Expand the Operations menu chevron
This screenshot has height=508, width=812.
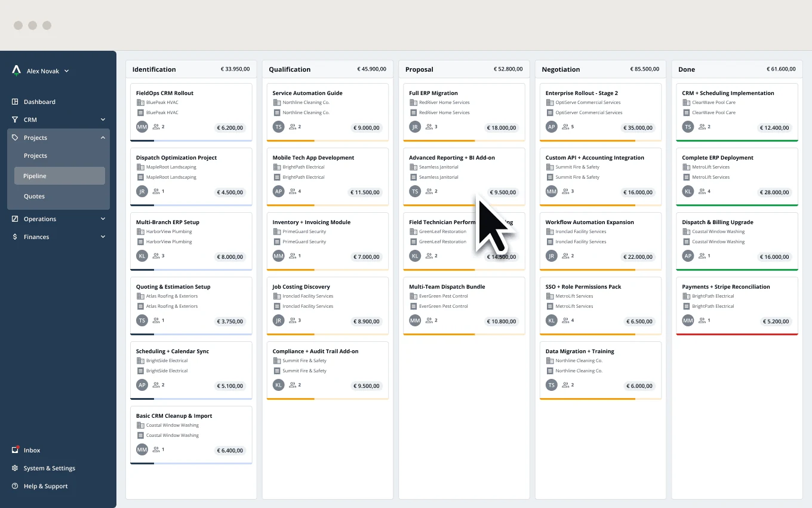(x=103, y=219)
